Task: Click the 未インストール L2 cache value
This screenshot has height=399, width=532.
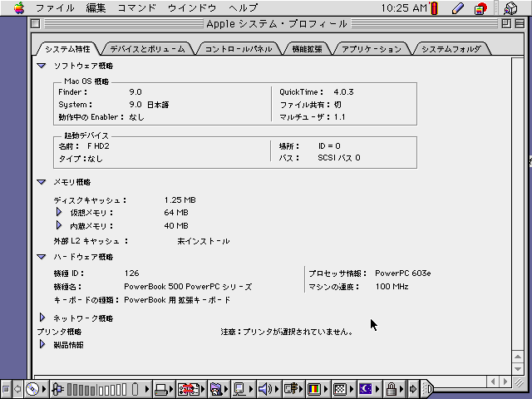Action: pos(203,241)
